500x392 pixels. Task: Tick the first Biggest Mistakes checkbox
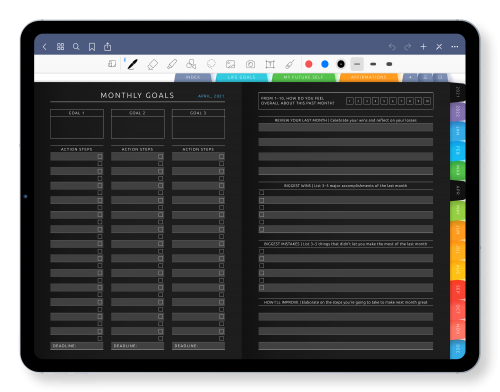(262, 251)
